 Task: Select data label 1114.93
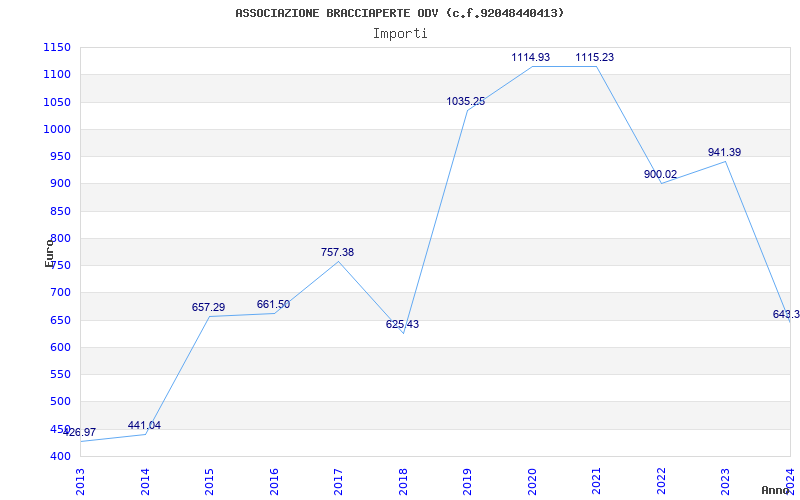tap(531, 57)
